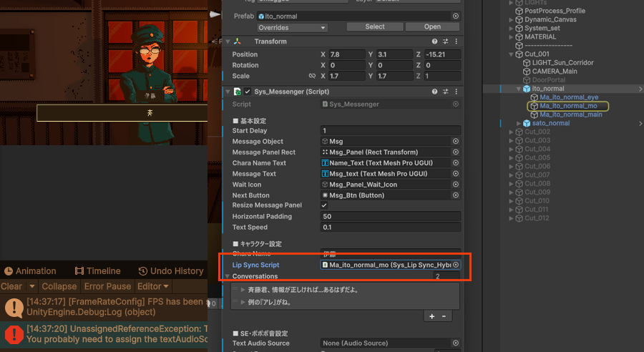Open object picker for Text Audio Source
Screen dimensions: 644x352
456,344
